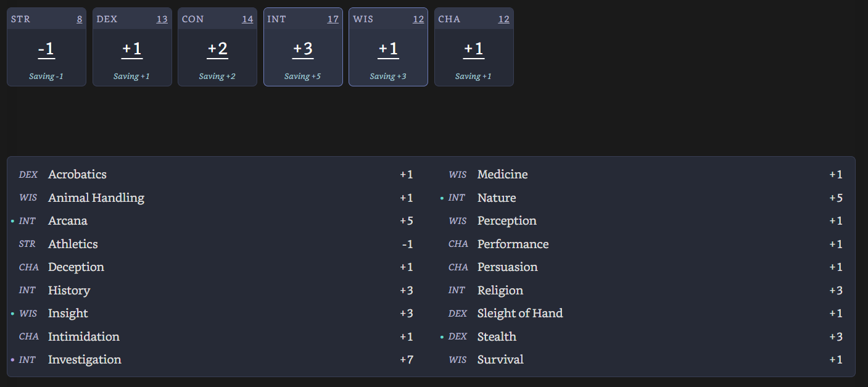Screen dimensions: 868x387
Task: Roll the WIS Saving +3 throw
Action: coord(388,77)
